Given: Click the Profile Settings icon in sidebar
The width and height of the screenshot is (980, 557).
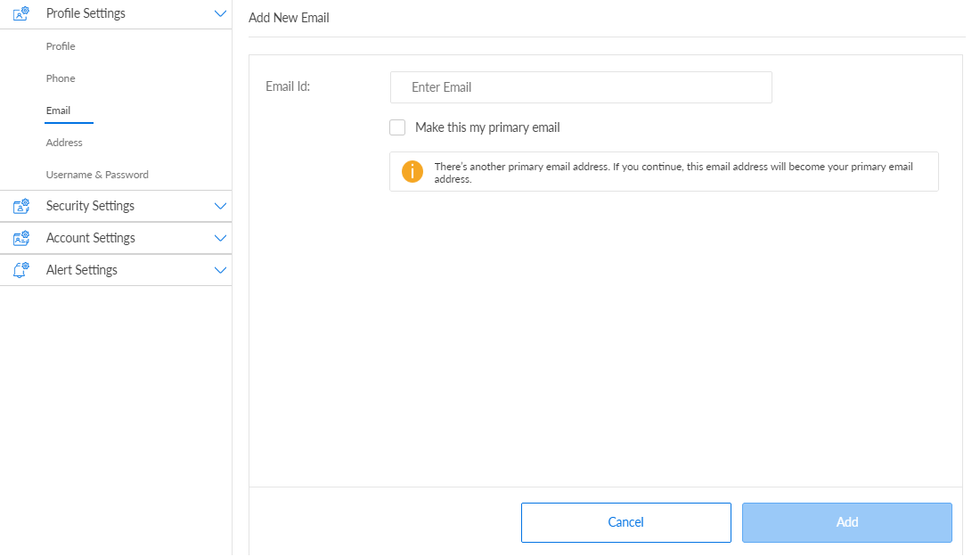Looking at the screenshot, I should point(21,13).
